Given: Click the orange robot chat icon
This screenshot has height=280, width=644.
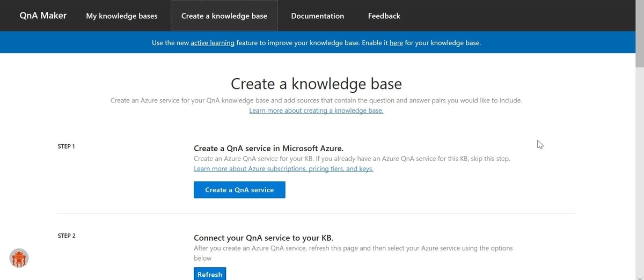Looking at the screenshot, I should point(19,259).
